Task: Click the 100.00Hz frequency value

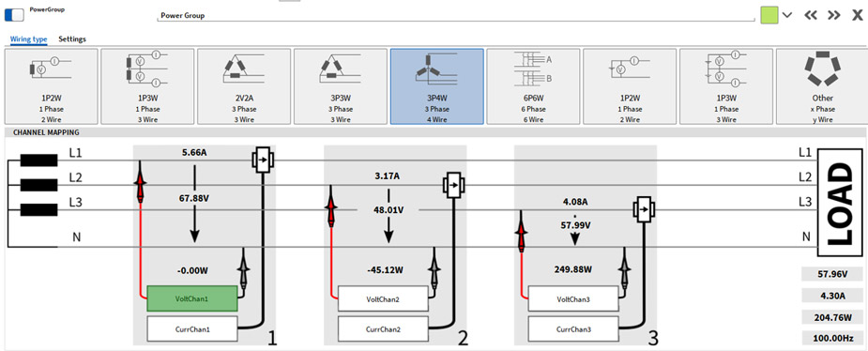Action: [x=833, y=338]
